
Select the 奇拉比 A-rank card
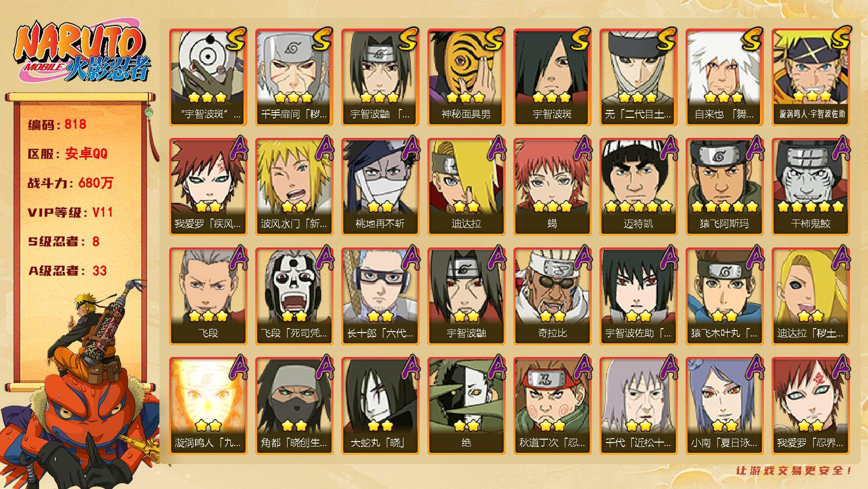552,296
